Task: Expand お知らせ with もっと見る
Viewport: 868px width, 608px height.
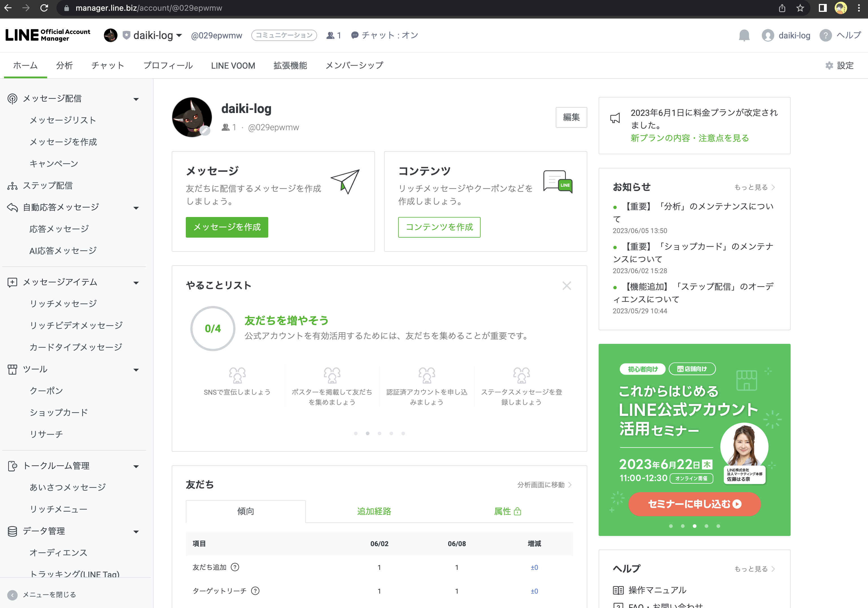Action: coord(754,187)
